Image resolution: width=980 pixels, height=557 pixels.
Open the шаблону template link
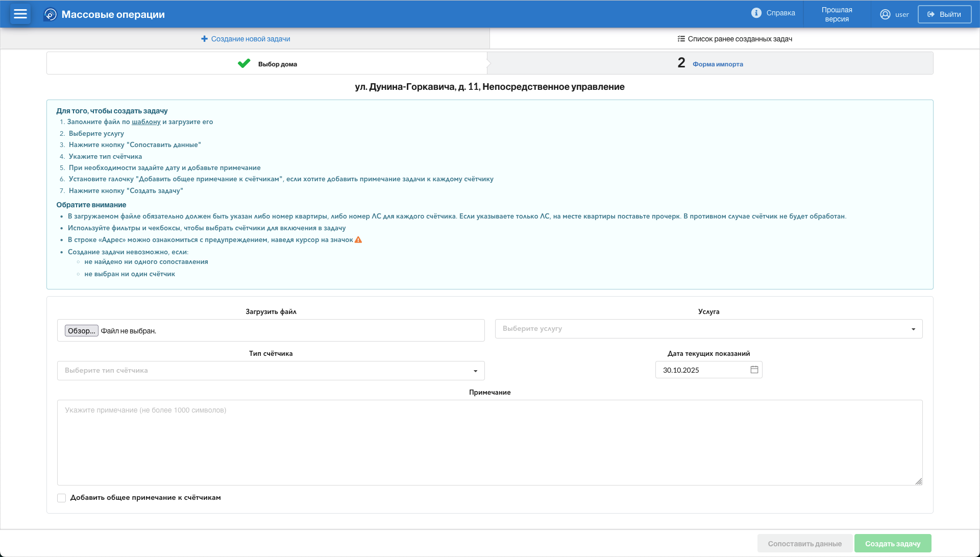tap(146, 122)
